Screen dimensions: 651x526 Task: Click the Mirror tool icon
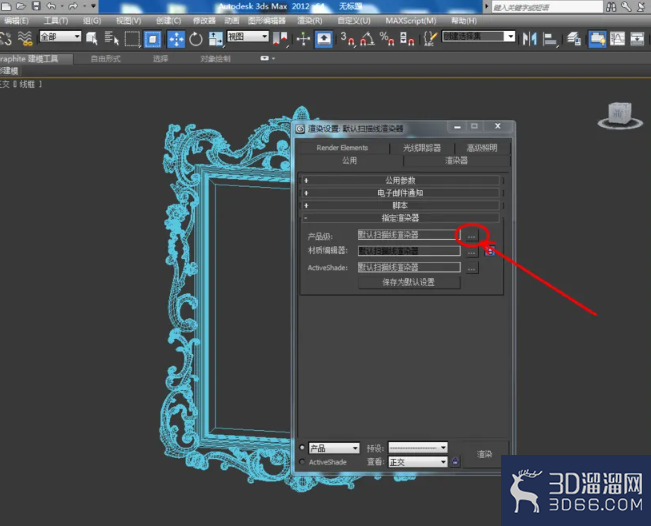530,39
